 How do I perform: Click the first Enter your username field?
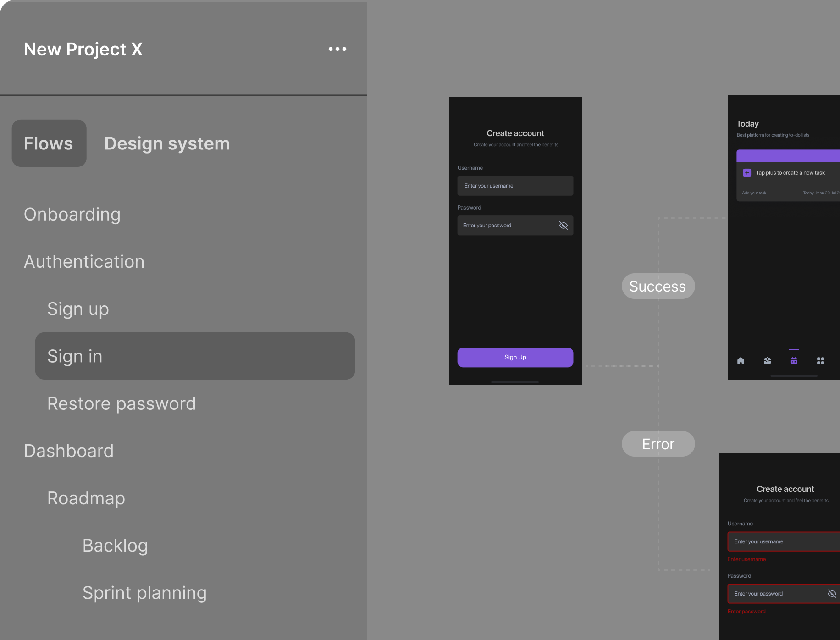(x=515, y=186)
